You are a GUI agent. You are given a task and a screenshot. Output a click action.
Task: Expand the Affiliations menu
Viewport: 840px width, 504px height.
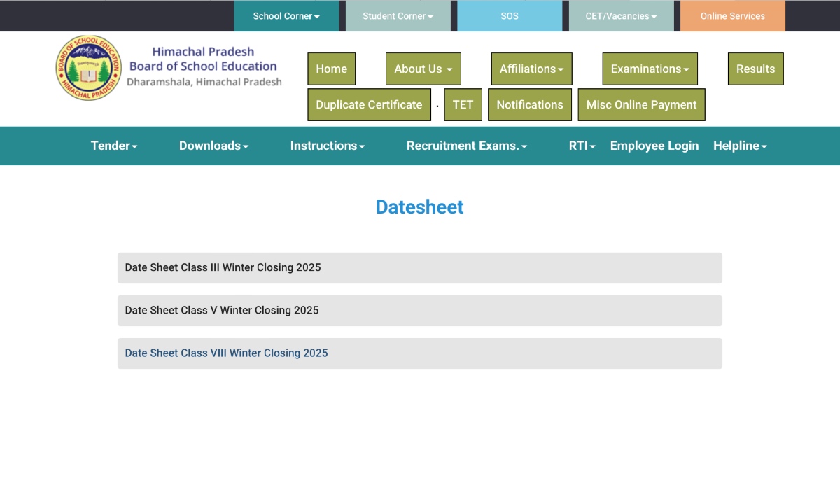click(x=531, y=69)
